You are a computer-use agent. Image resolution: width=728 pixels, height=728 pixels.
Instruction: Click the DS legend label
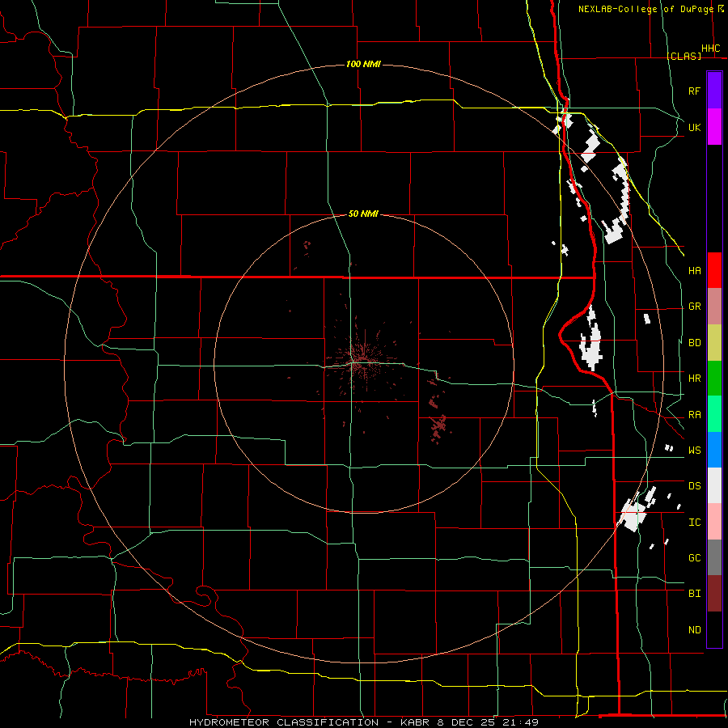tap(694, 486)
